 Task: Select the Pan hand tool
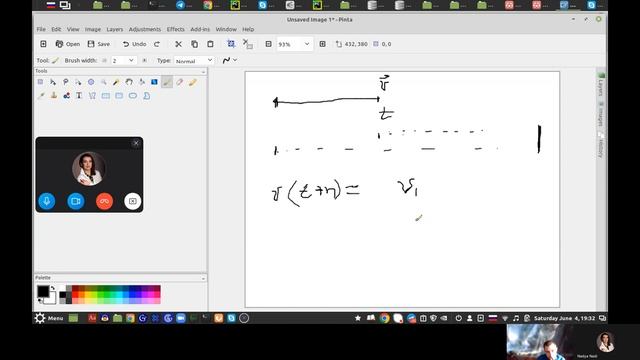click(x=129, y=82)
